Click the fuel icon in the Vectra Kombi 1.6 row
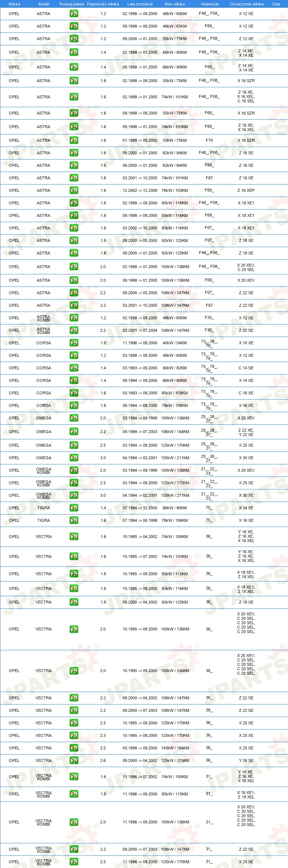288x868 pixels. (x=74, y=777)
